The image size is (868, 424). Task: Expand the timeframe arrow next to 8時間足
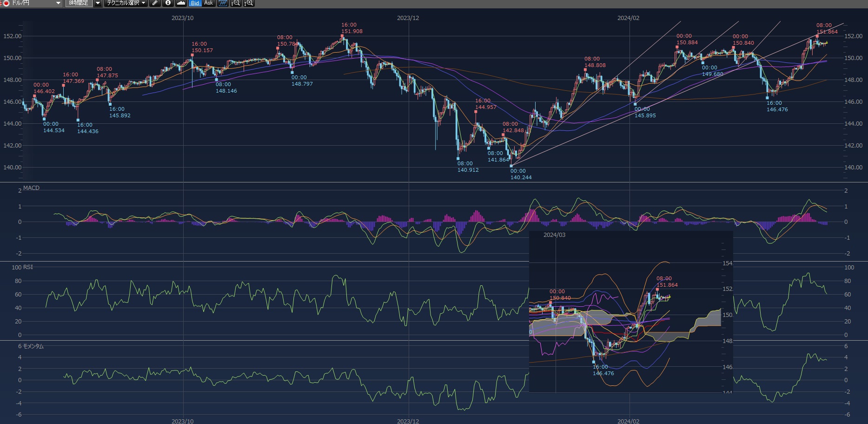click(98, 3)
